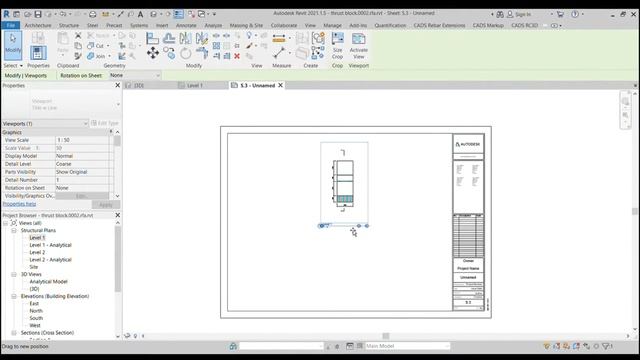This screenshot has height=360, width=640.
Task: Click the Activate View button
Action: click(358, 46)
